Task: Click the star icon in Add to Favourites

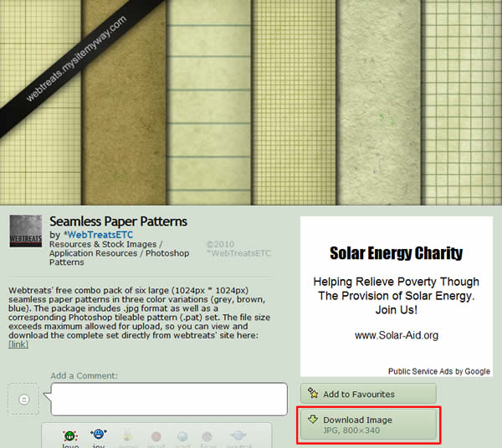Action: tap(313, 393)
